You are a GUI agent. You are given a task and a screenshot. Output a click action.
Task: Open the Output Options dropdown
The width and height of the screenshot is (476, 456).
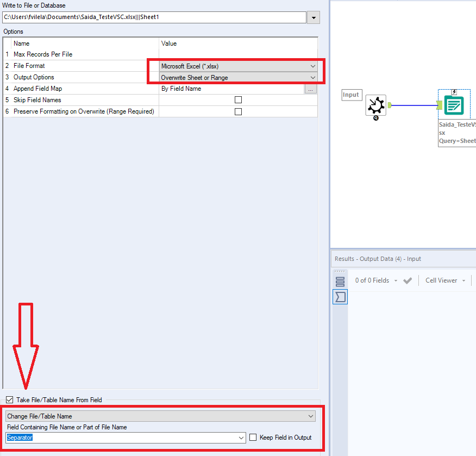click(312, 78)
